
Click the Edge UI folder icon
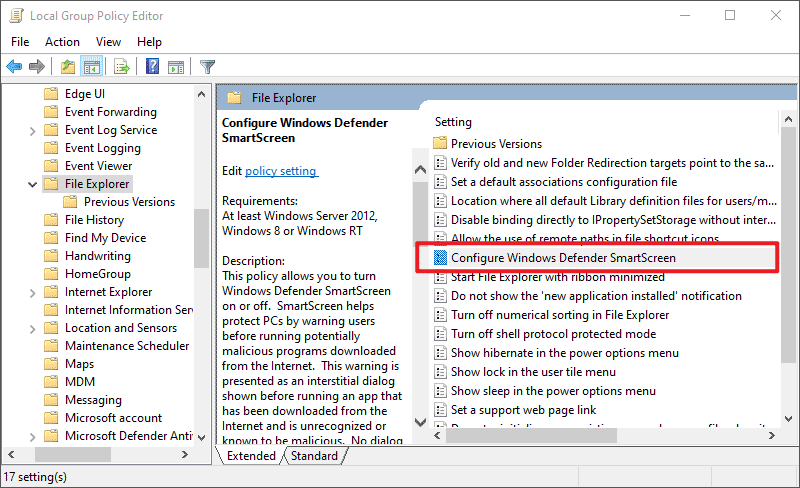click(x=51, y=93)
